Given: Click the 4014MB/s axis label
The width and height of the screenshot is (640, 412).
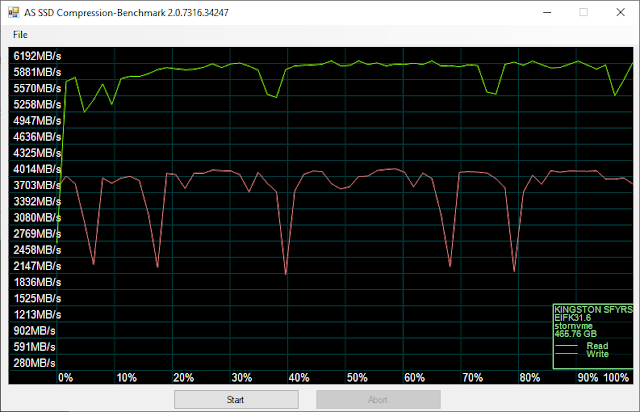Looking at the screenshot, I should (37, 169).
